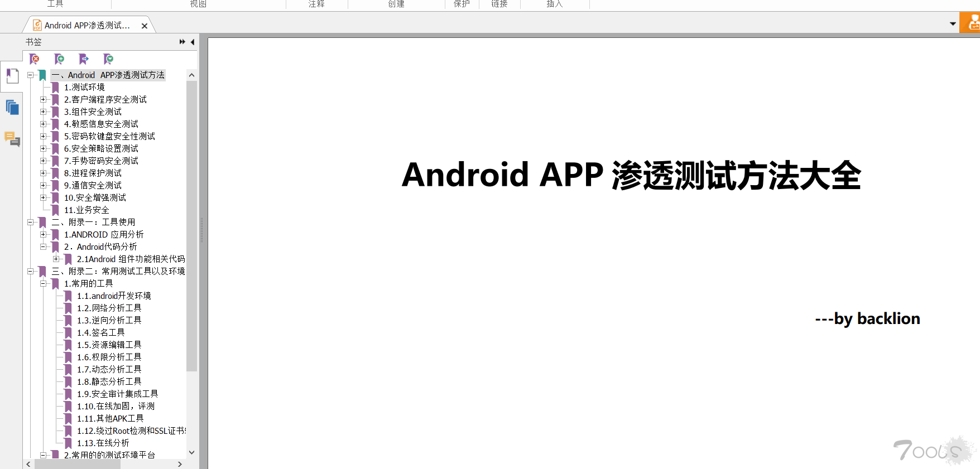Click the document title Android APP 渗透测试方法大全
Viewport: 980px width, 469px height.
click(631, 175)
